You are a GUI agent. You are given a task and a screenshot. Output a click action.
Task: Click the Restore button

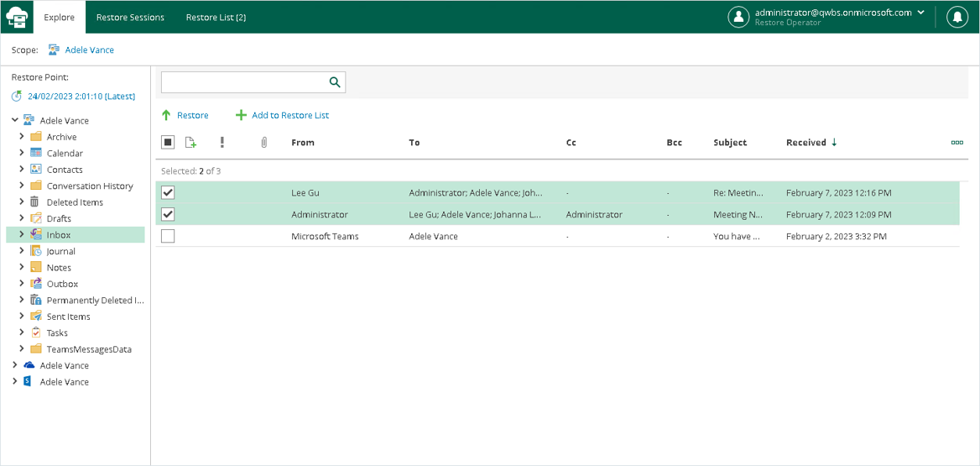tap(185, 115)
